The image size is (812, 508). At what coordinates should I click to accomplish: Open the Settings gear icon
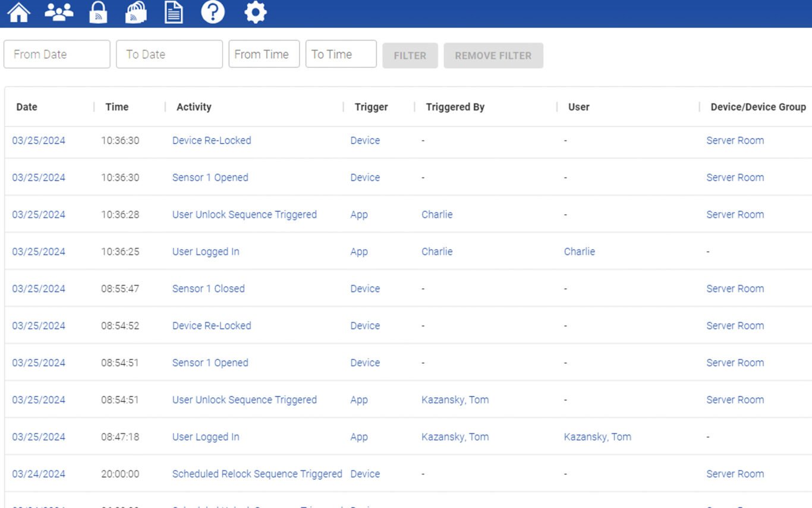256,12
